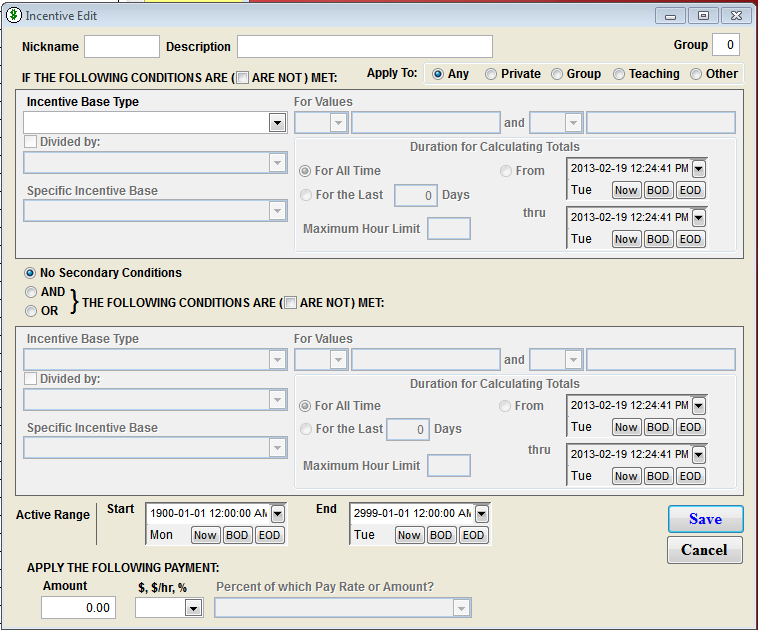Open the primary Incentive Base Type dropdown
Screen dimensions: 758x630
coord(277,123)
